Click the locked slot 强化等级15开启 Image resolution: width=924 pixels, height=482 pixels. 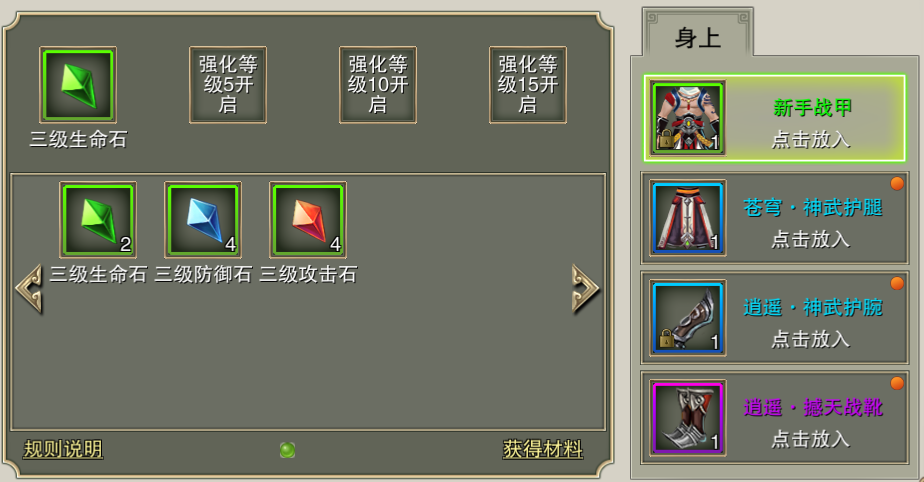point(527,85)
